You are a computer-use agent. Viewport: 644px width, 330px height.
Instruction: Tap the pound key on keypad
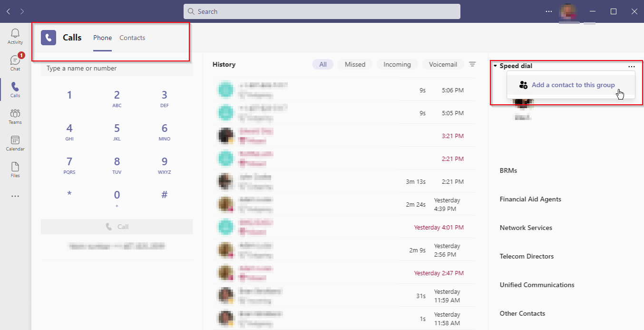click(165, 195)
